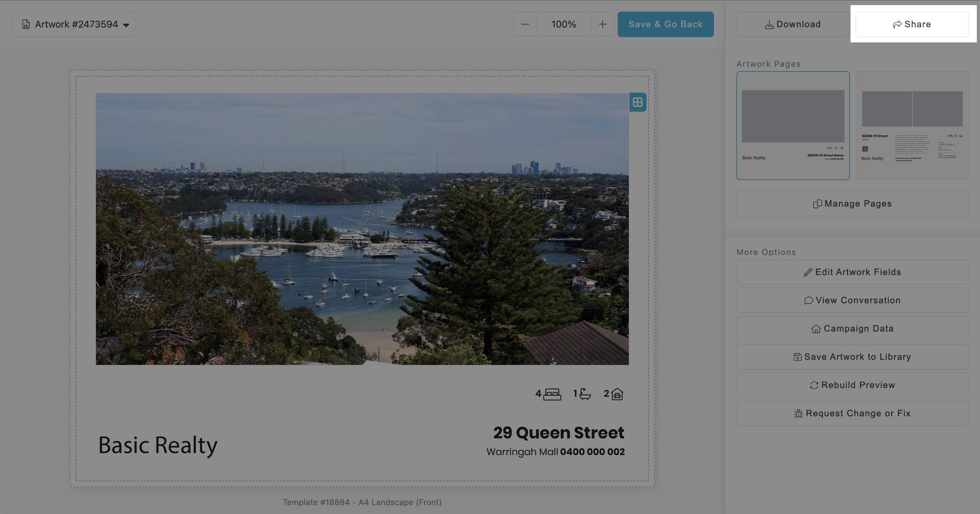Click the bedroom count bed icon
Image resolution: width=980 pixels, height=514 pixels.
[x=552, y=394]
